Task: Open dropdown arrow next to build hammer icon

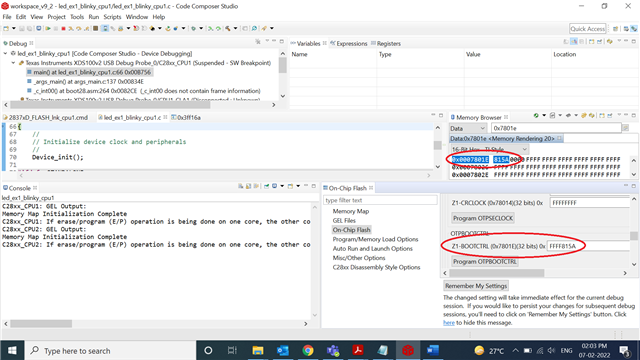Action: pos(236,29)
